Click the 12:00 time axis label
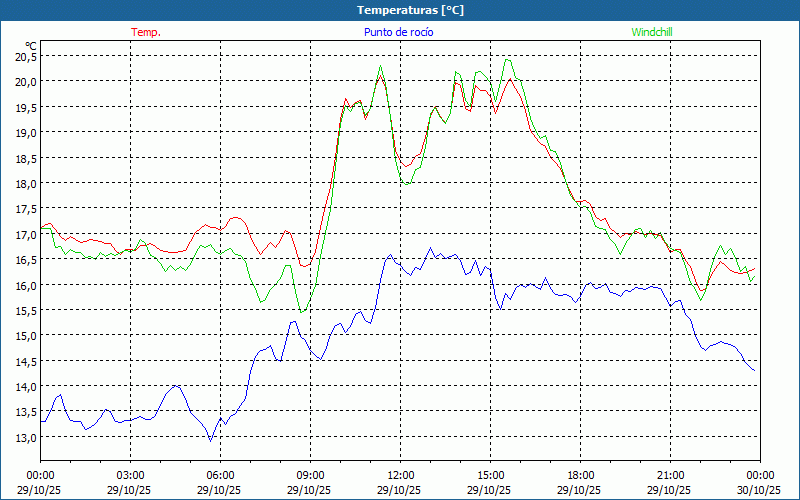 coord(400,475)
